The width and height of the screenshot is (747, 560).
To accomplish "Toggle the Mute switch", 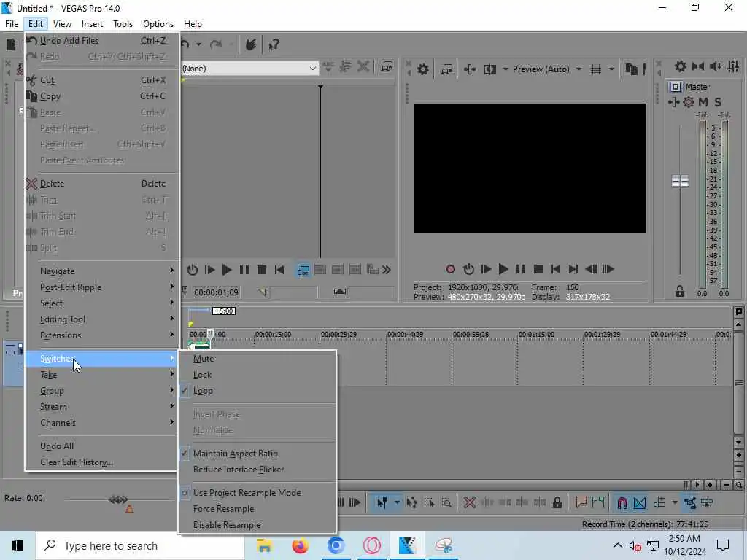I will click(258, 359).
